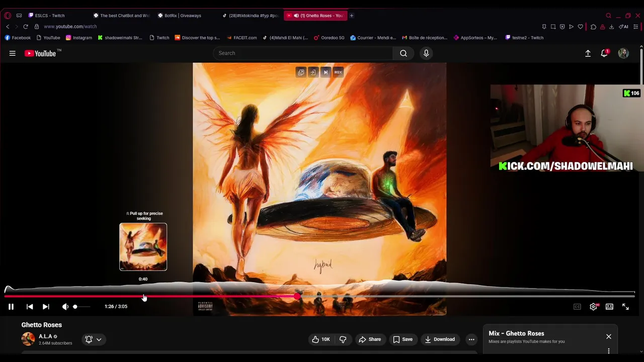644x362 pixels.
Task: Skip to the next video
Action: (46, 307)
